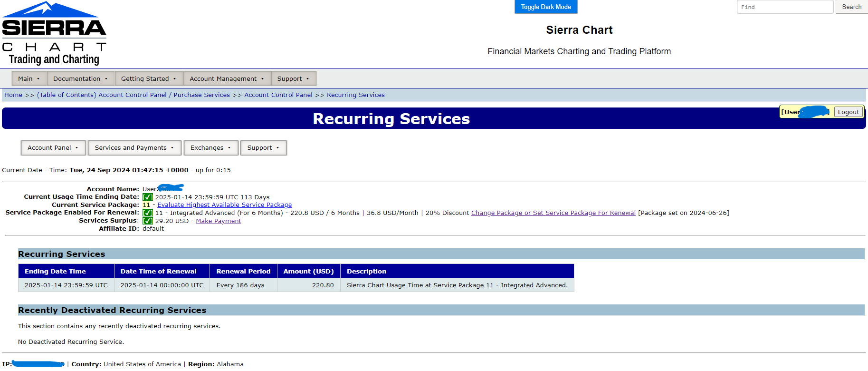
Task: Expand the Documentation menu
Action: pos(80,78)
